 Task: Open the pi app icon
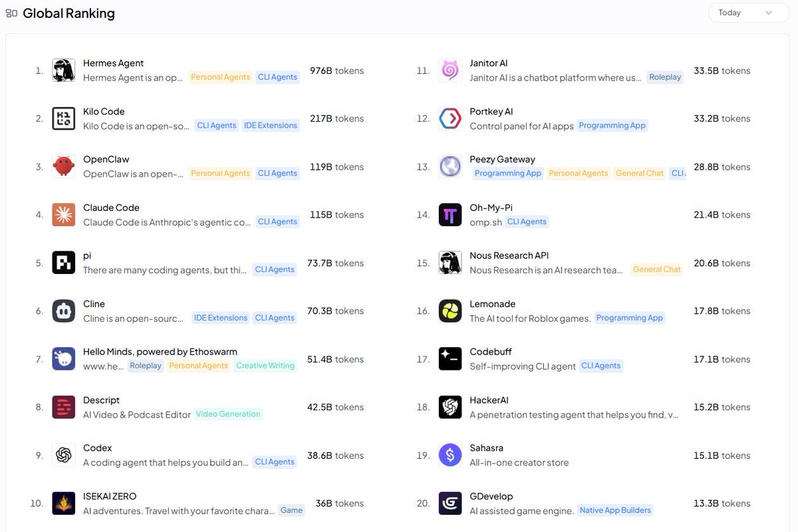click(64, 263)
